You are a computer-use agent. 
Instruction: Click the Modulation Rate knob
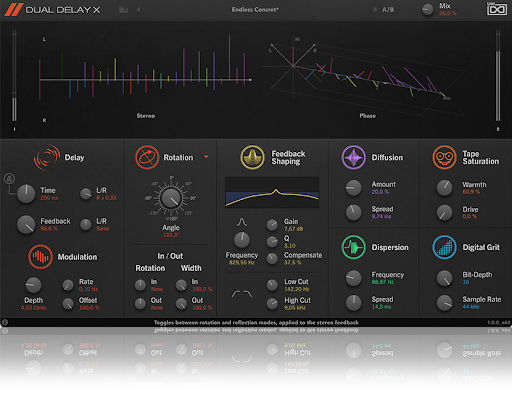(68, 285)
